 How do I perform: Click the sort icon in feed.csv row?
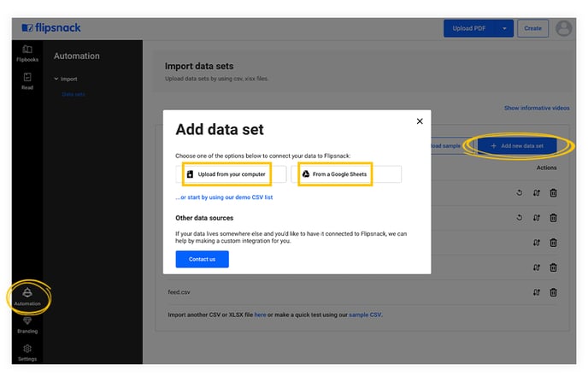tap(537, 292)
